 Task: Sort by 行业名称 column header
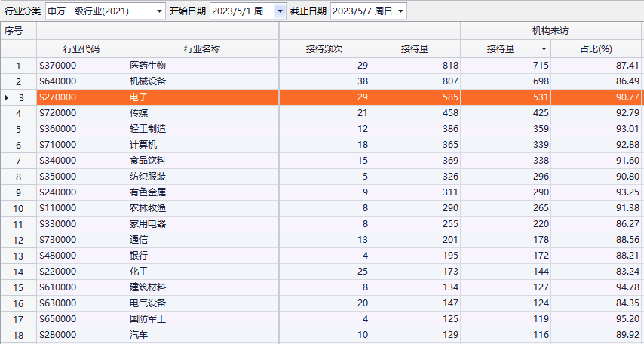[x=202, y=49]
